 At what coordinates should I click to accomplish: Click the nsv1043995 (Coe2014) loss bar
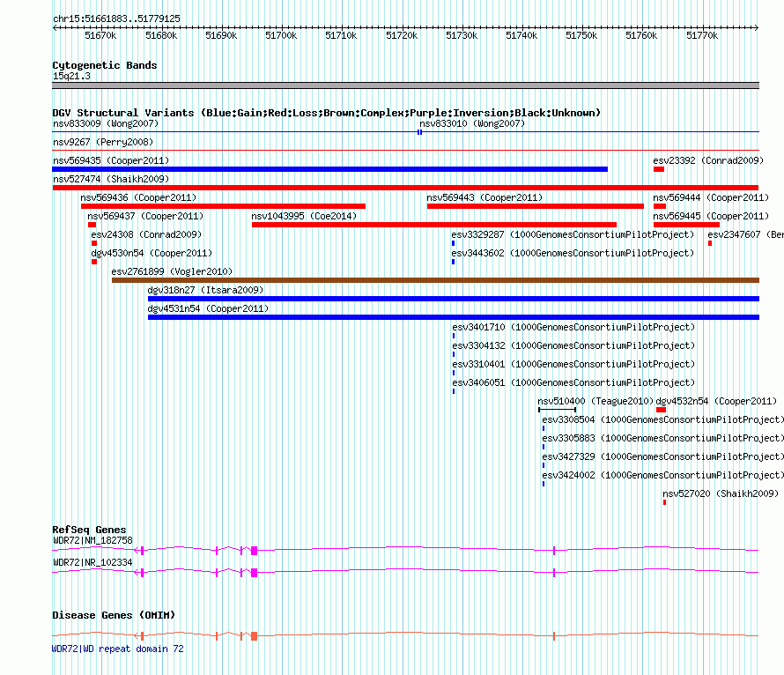point(434,225)
